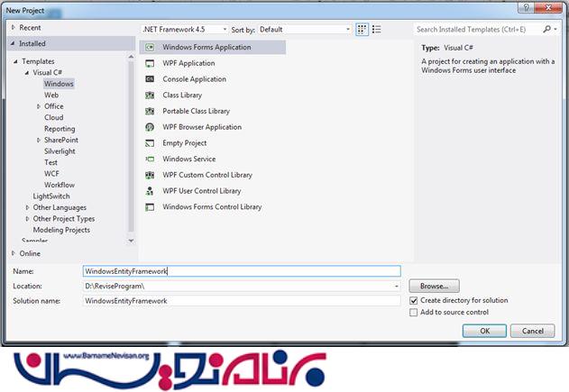This screenshot has height=392, width=569.
Task: Close the New Project dialog
Action: (x=548, y=7)
